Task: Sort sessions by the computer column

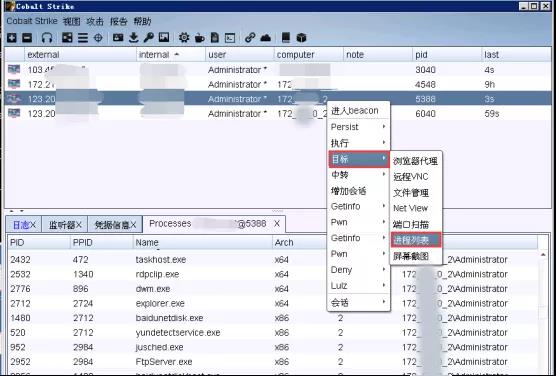Action: [308, 55]
